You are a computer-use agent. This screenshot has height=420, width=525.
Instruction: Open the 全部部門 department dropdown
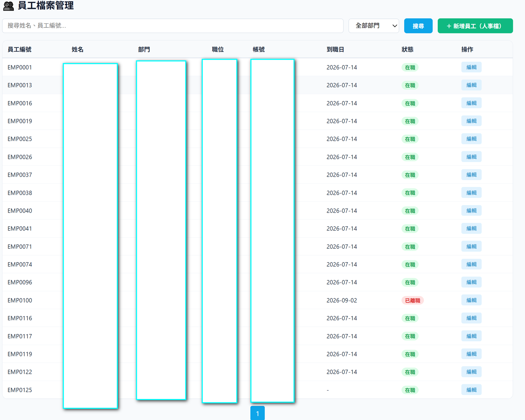[x=374, y=26]
